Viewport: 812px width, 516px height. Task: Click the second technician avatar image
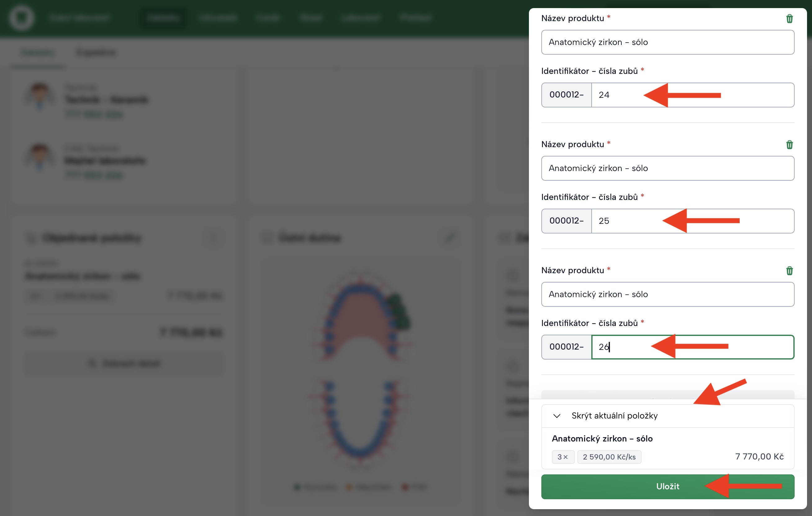[x=40, y=157]
